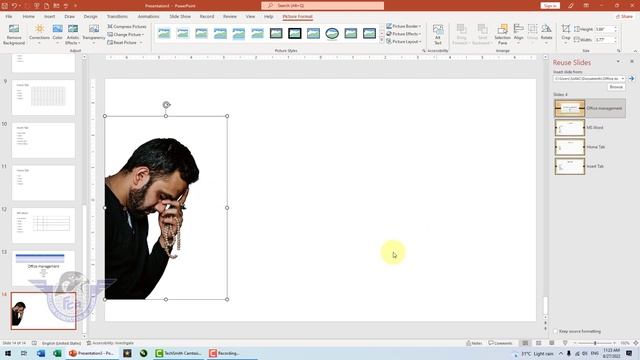Expand the Picture Styles gallery
This screenshot has width=640, height=360.
[382, 41]
